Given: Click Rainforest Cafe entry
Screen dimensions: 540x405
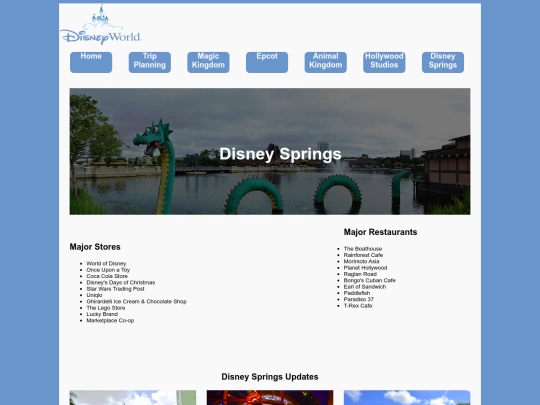Looking at the screenshot, I should [363, 255].
